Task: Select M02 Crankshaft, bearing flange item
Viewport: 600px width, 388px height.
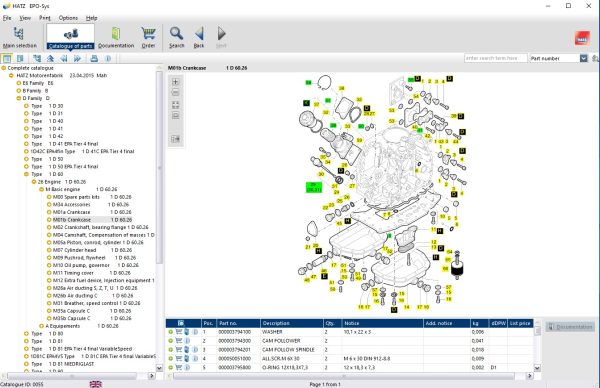Action: [x=100, y=227]
